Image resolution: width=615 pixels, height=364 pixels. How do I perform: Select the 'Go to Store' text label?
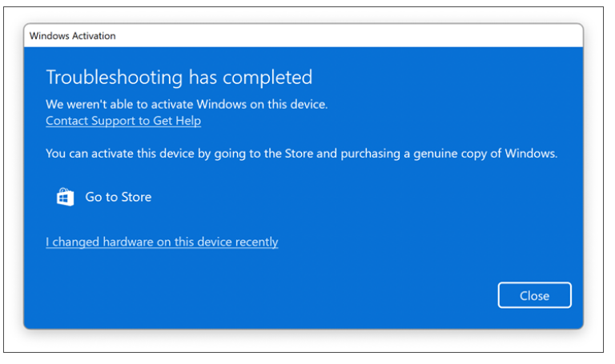pos(118,197)
